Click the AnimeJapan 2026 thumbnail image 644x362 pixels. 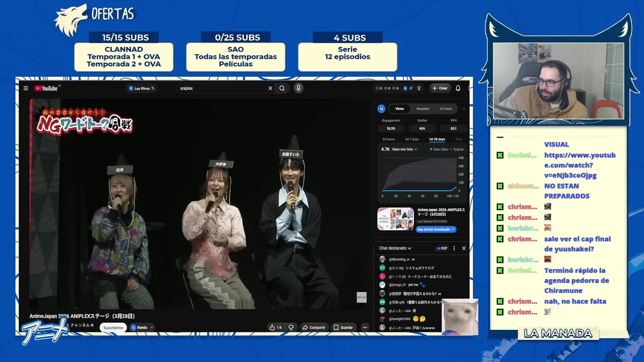tap(395, 219)
